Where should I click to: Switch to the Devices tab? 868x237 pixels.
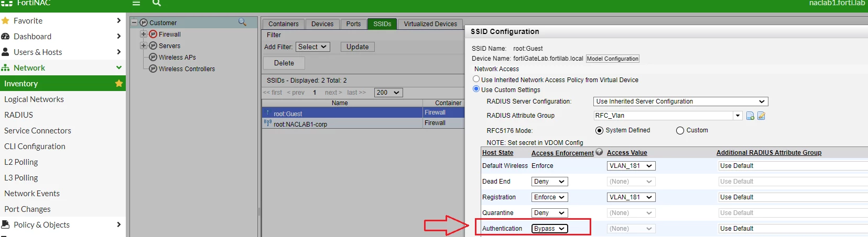pos(322,24)
